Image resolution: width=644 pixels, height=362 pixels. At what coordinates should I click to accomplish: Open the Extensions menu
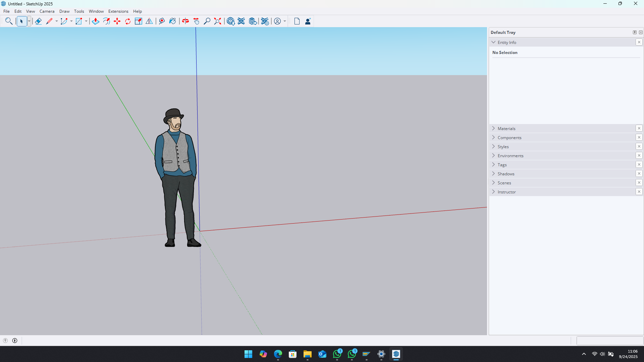click(x=118, y=11)
